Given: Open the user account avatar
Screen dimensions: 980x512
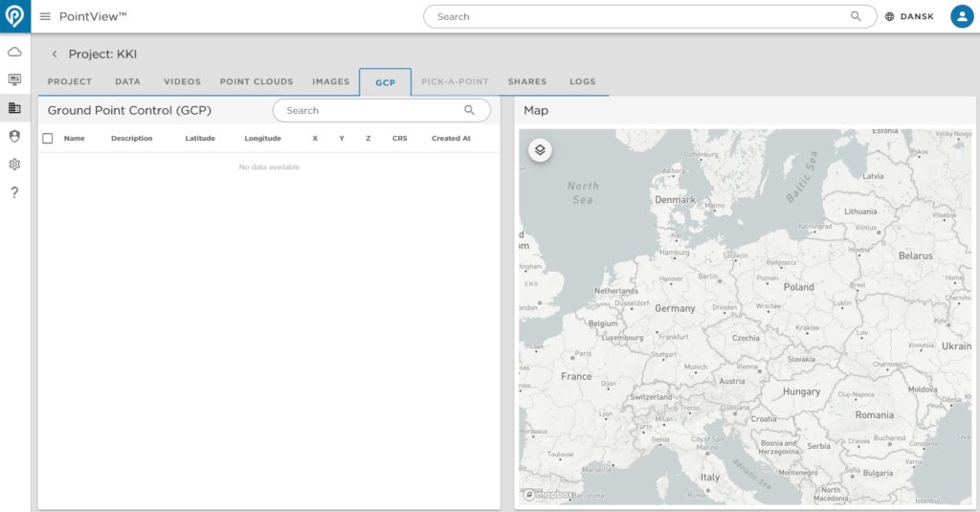Looking at the screenshot, I should [961, 16].
